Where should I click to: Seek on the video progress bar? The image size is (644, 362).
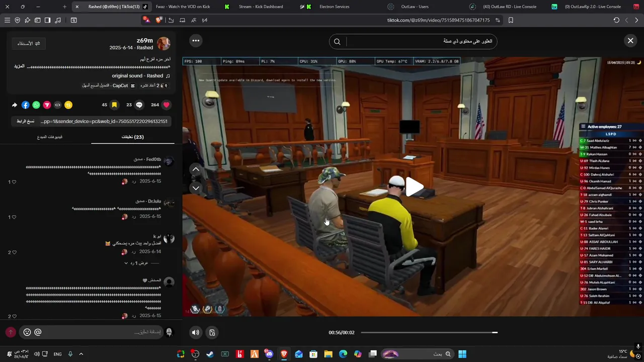pyautogui.click(x=429, y=332)
